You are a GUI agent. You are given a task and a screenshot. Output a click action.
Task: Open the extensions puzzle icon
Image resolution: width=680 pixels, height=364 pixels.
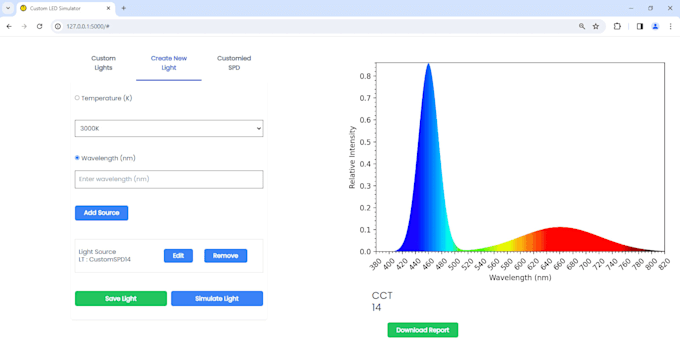pos(617,26)
